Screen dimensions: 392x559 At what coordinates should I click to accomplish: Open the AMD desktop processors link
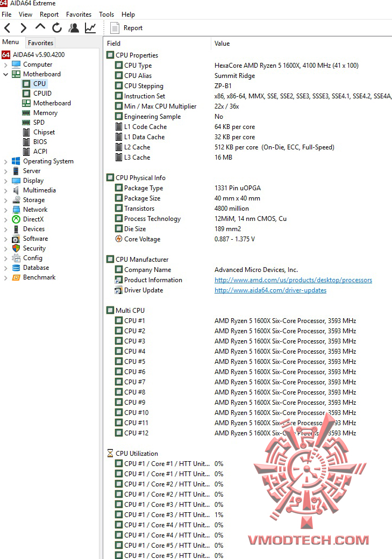point(293,280)
